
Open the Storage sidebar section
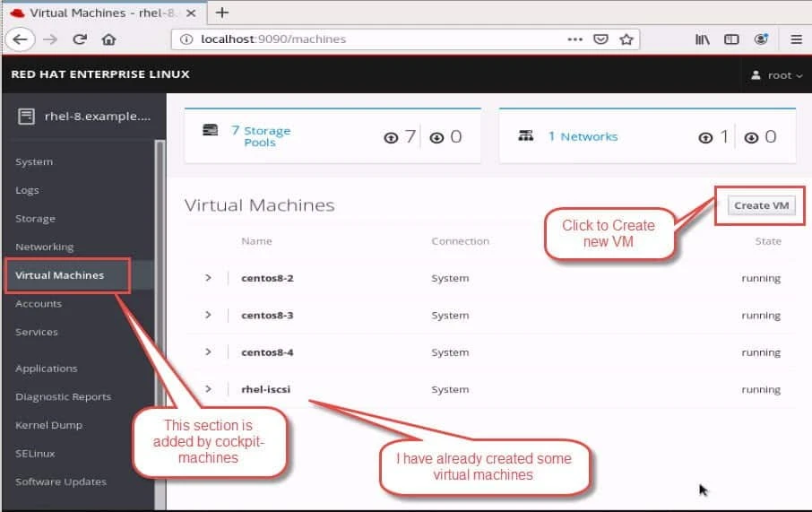[x=35, y=219]
